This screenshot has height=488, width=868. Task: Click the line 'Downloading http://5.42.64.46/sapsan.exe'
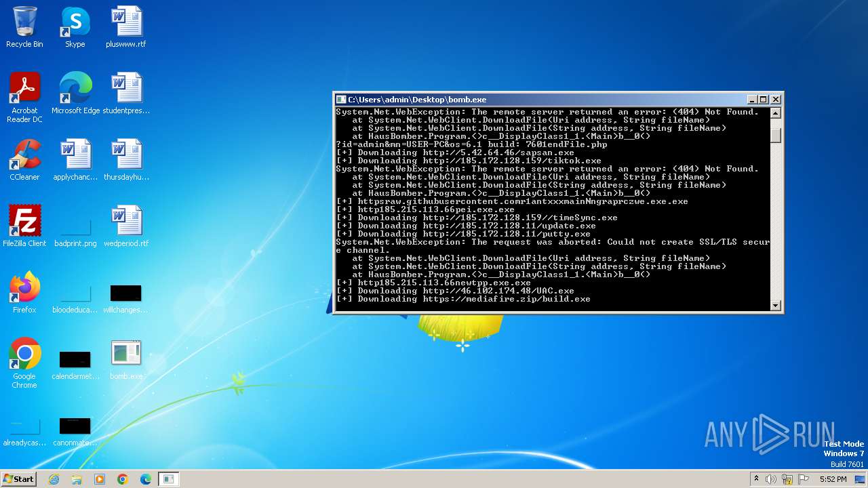pyautogui.click(x=455, y=152)
